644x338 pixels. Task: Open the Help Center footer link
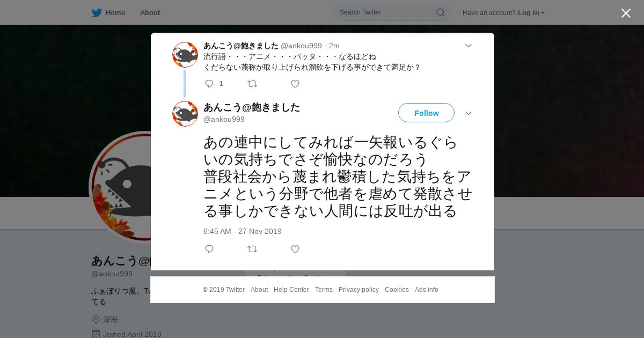pyautogui.click(x=291, y=290)
